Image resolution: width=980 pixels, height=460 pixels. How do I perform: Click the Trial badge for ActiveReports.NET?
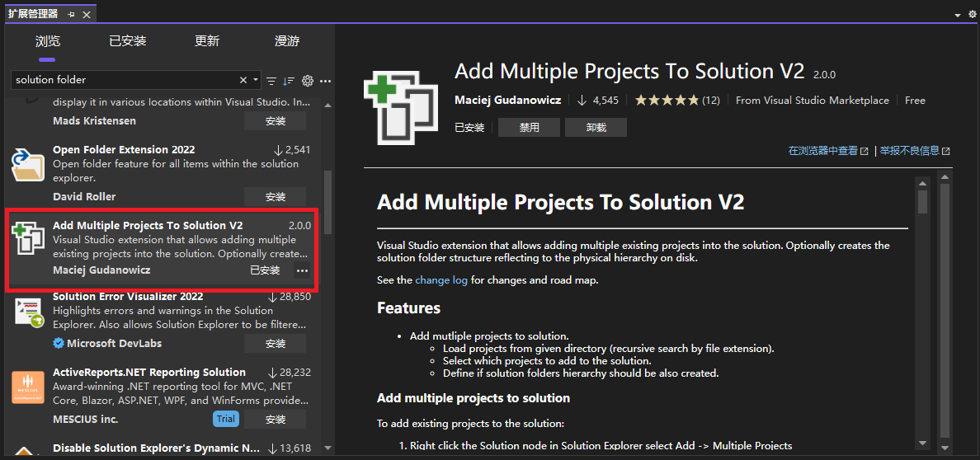(x=226, y=419)
